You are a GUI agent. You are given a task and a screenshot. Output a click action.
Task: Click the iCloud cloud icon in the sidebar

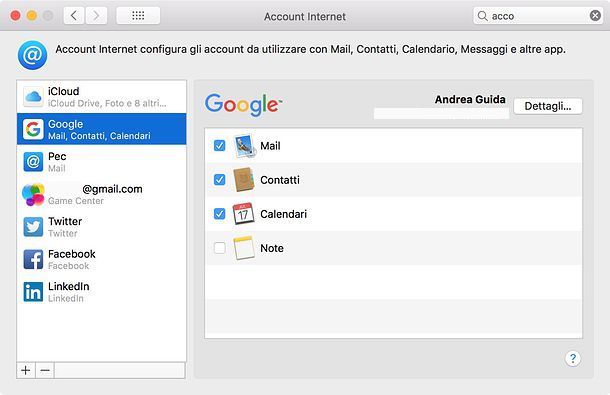coord(33,97)
